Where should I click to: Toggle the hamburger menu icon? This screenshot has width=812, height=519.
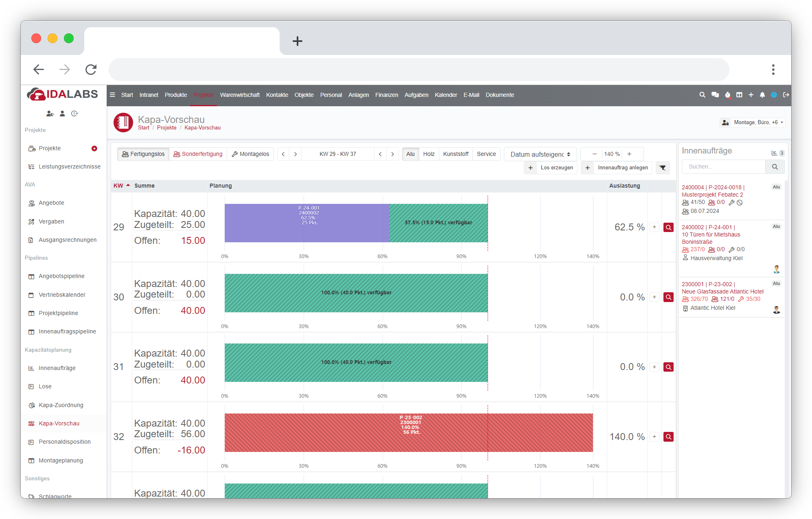tap(112, 95)
